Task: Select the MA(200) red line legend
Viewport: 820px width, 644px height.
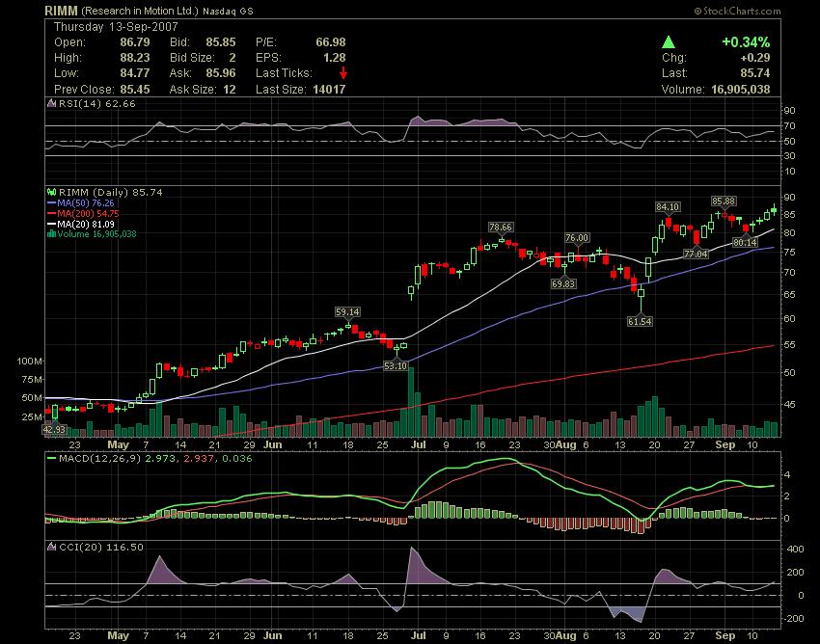Action: point(83,213)
